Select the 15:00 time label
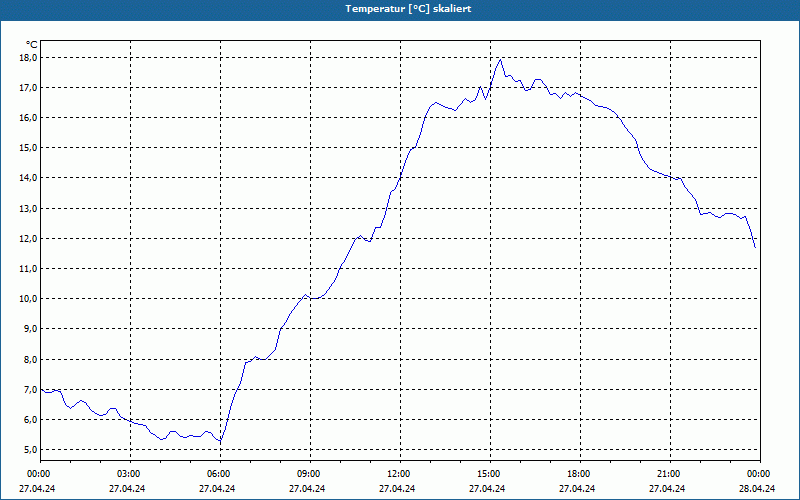This screenshot has width=800, height=500. [x=490, y=474]
